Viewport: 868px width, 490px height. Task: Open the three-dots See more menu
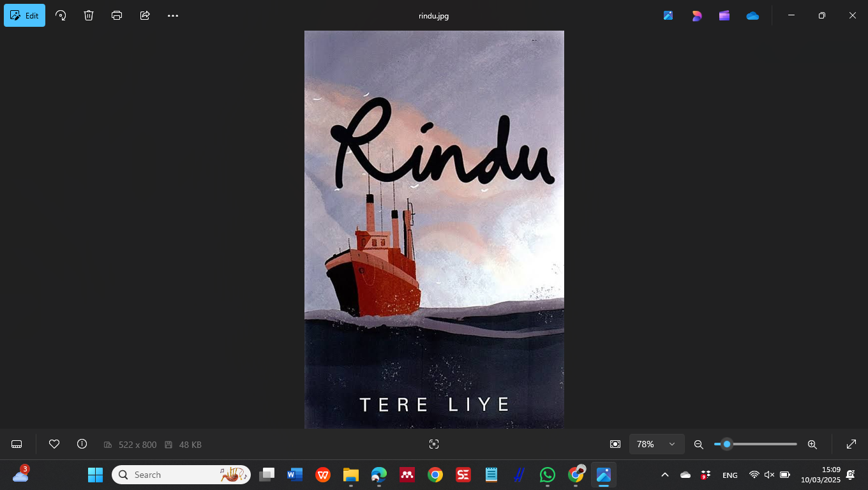[173, 15]
